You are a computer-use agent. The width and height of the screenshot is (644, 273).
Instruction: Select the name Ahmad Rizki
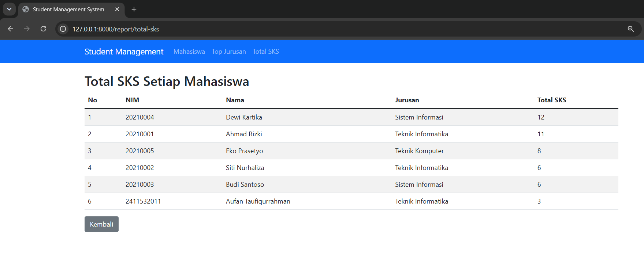coord(244,134)
